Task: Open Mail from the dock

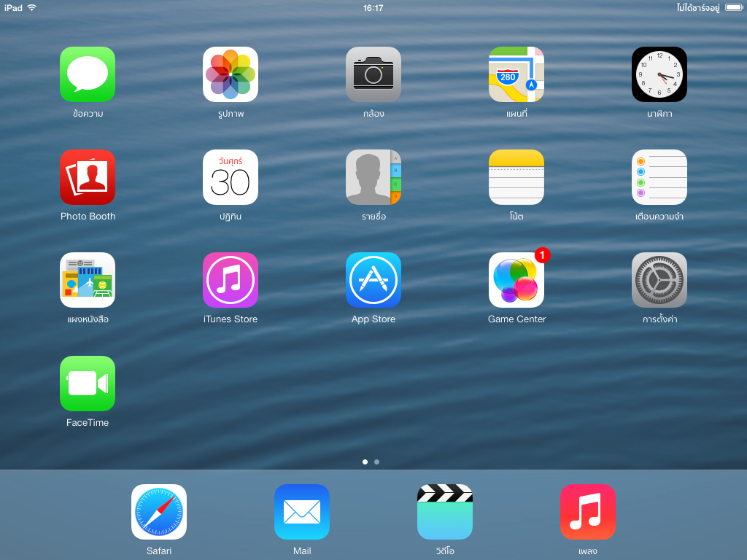Action: [x=302, y=512]
